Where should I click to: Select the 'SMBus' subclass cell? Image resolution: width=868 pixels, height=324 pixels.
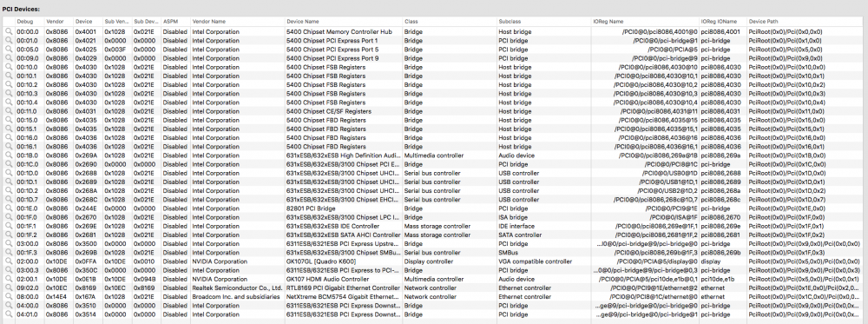(x=508, y=253)
